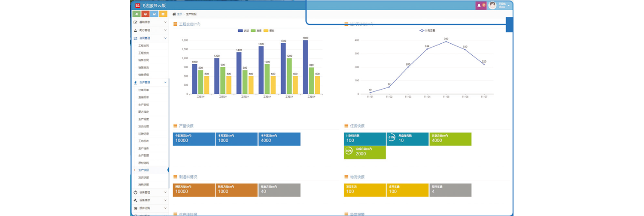Image resolution: width=644 pixels, height=216 pixels.
Task: Click the yellow grid shortcut button
Action: tap(163, 14)
